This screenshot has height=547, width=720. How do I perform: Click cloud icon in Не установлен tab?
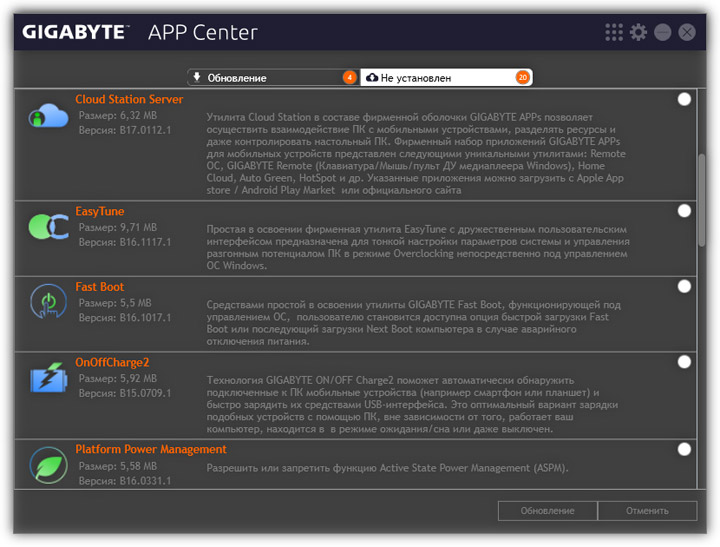click(x=372, y=78)
